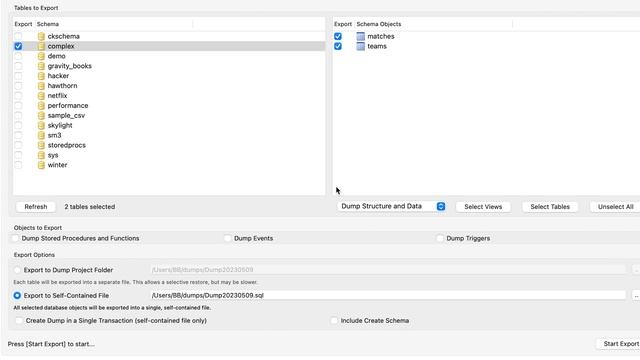Select the hawthorn schema row
This screenshot has height=360, width=640.
tap(169, 86)
